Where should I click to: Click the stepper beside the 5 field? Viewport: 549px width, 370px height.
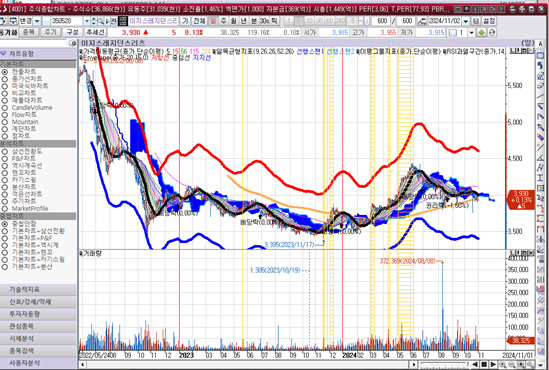click(x=361, y=21)
